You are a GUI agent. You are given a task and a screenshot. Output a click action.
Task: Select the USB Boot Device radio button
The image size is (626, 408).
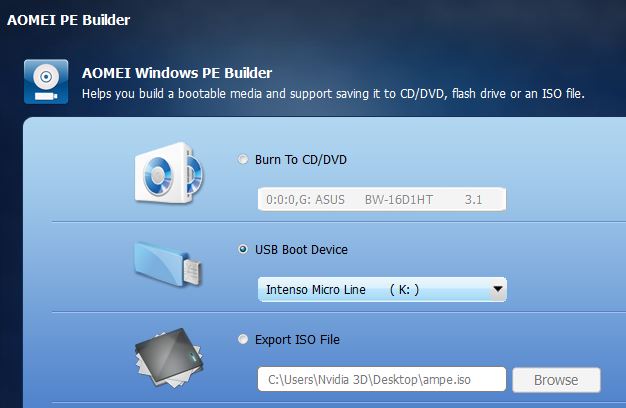(243, 250)
